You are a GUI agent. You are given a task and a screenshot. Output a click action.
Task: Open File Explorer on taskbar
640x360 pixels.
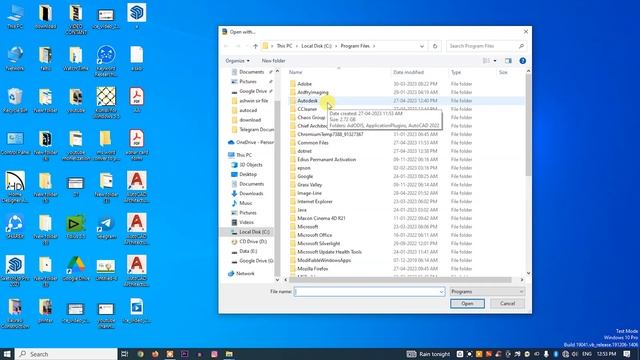[x=229, y=354]
